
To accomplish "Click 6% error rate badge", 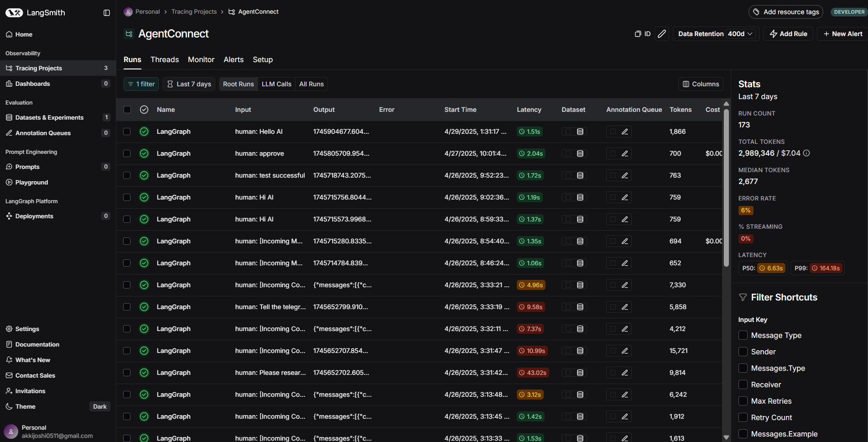I will coord(746,210).
